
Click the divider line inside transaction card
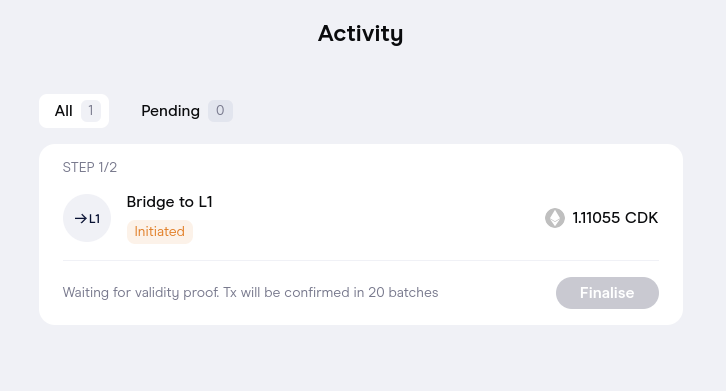[361, 260]
